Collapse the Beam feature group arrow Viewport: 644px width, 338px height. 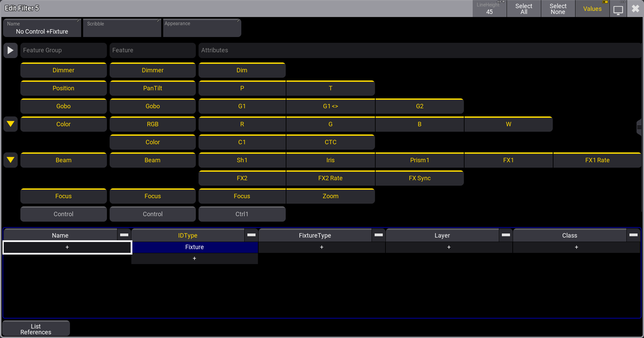tap(10, 160)
